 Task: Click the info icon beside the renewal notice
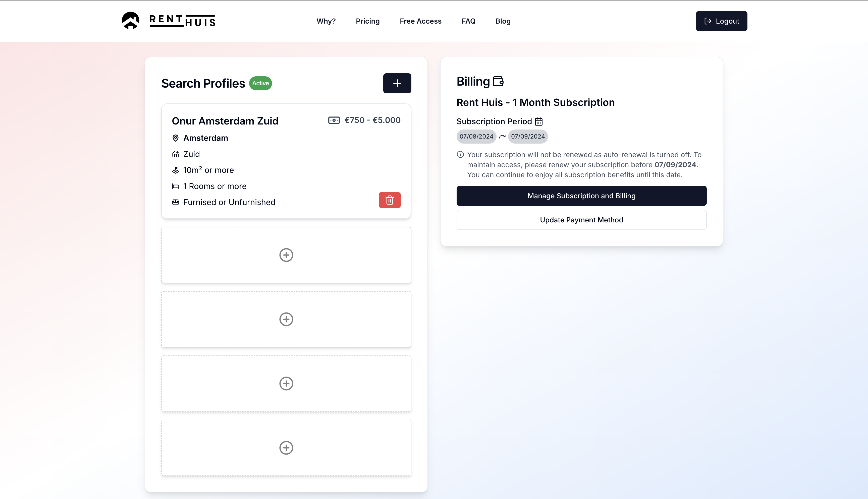[460, 155]
